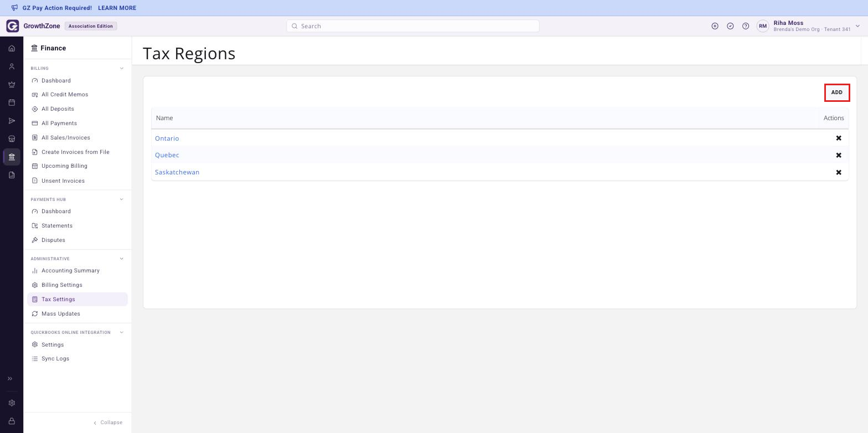Viewport: 868px width, 433px height.
Task: Delete the Saskatchewan tax region
Action: [839, 172]
